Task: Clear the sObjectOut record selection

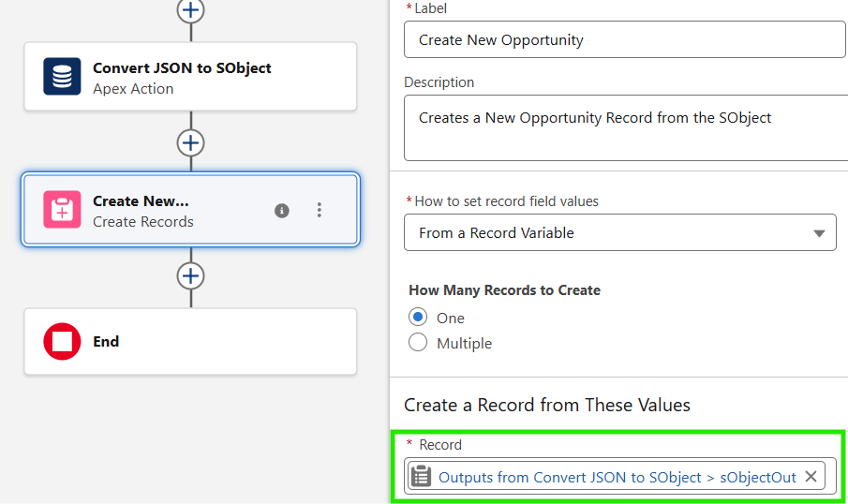Action: (811, 477)
